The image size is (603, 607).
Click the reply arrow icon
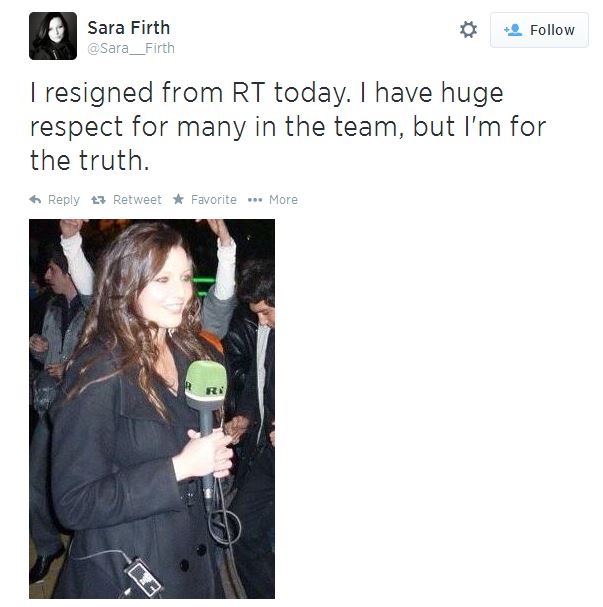click(35, 200)
